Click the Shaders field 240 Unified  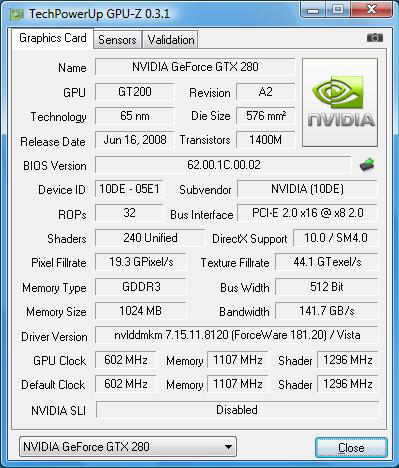pos(150,238)
